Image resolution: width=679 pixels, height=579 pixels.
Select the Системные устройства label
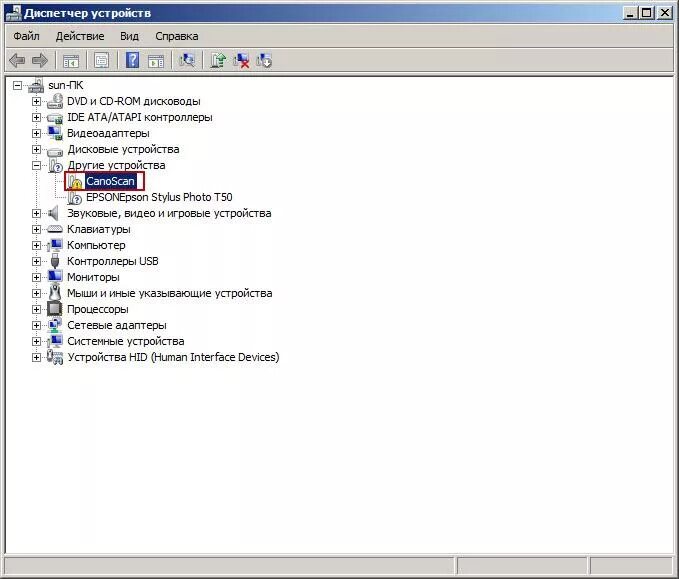click(x=126, y=341)
